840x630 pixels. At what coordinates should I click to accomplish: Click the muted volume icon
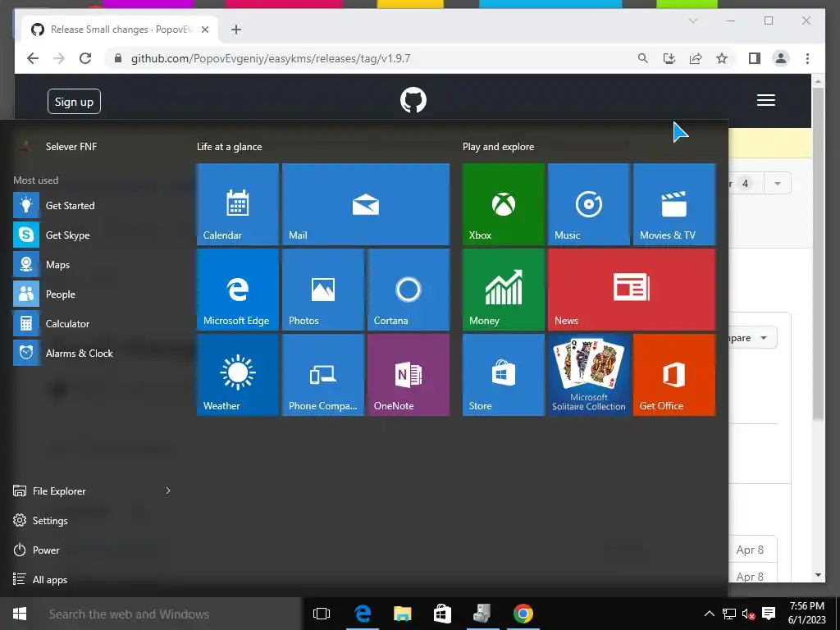click(x=748, y=614)
